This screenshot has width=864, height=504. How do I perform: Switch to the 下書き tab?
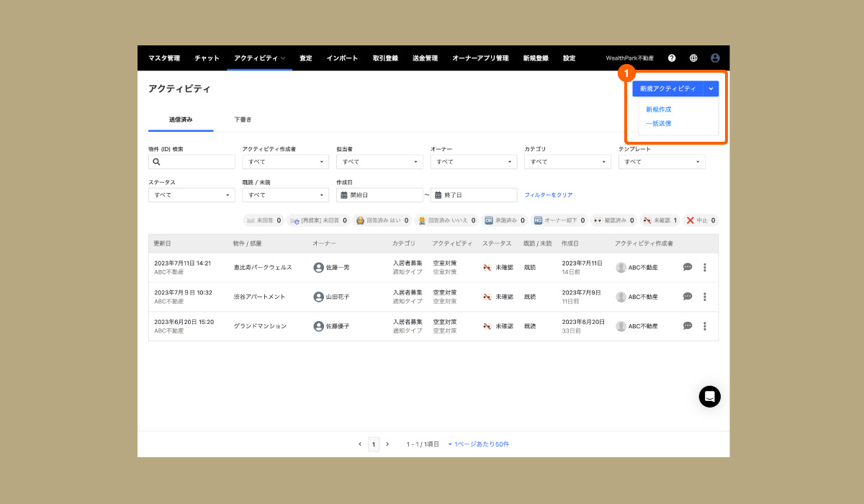pyautogui.click(x=243, y=120)
